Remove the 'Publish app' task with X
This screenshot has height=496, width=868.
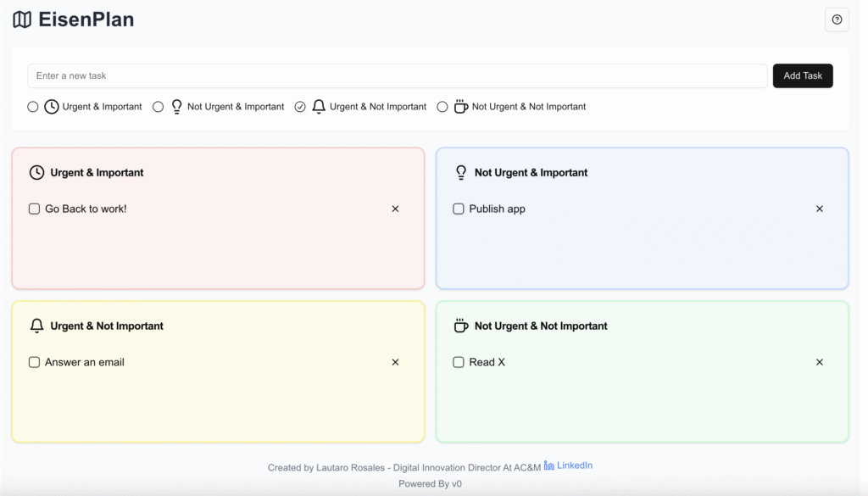pos(819,209)
